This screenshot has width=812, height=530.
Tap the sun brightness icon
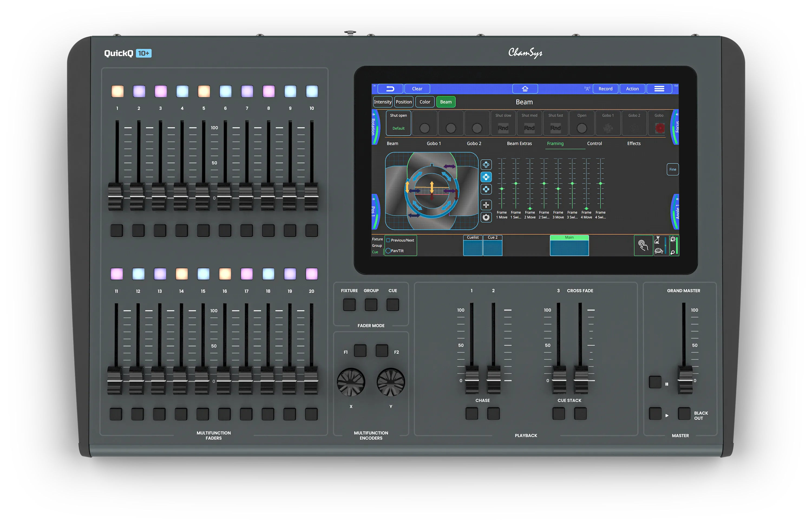tap(672, 239)
